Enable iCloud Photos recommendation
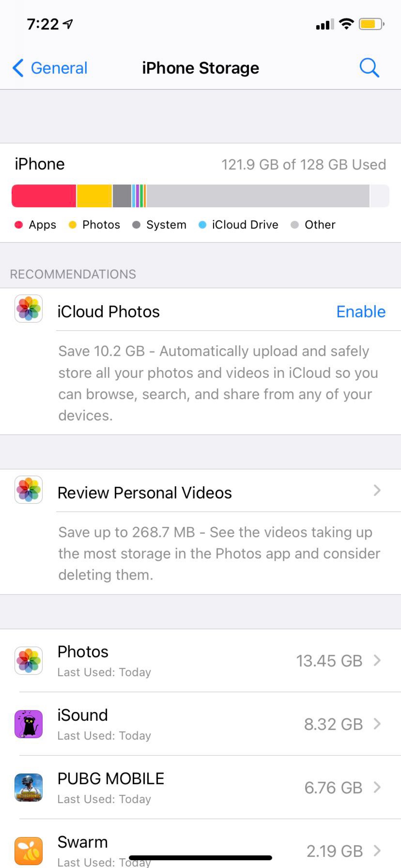The width and height of the screenshot is (401, 868). [x=361, y=311]
